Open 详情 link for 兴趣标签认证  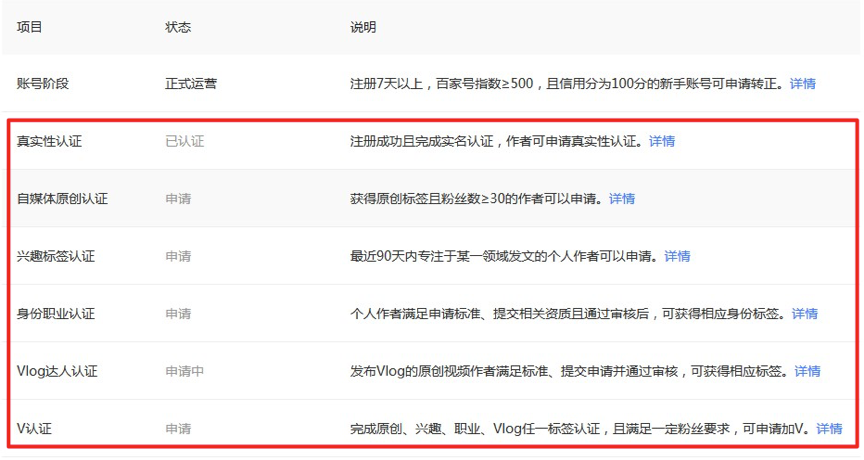pos(677,256)
